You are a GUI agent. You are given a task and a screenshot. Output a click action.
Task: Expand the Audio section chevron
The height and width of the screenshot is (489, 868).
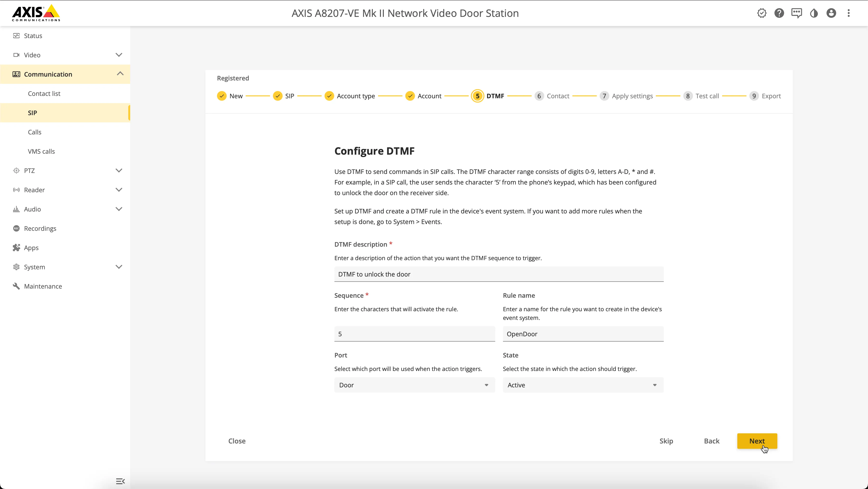coord(119,209)
